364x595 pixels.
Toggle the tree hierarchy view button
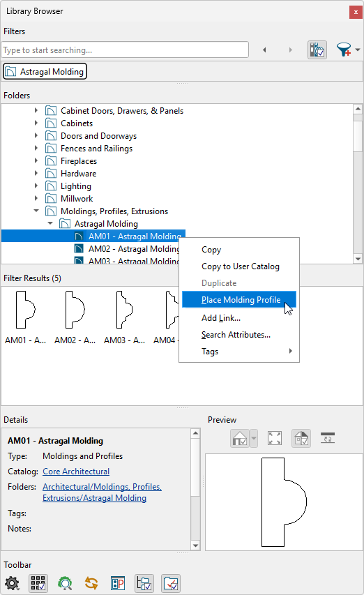coord(144,583)
